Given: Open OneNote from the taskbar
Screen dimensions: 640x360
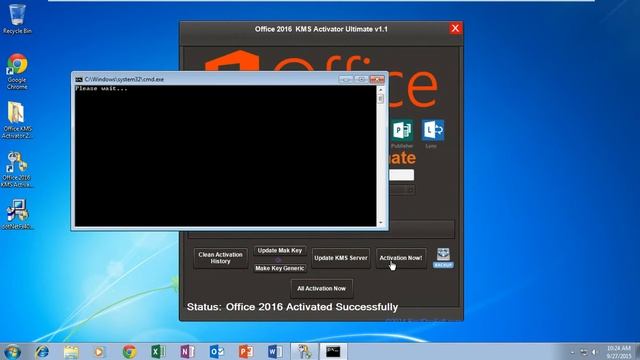Looking at the screenshot, I should [187, 352].
